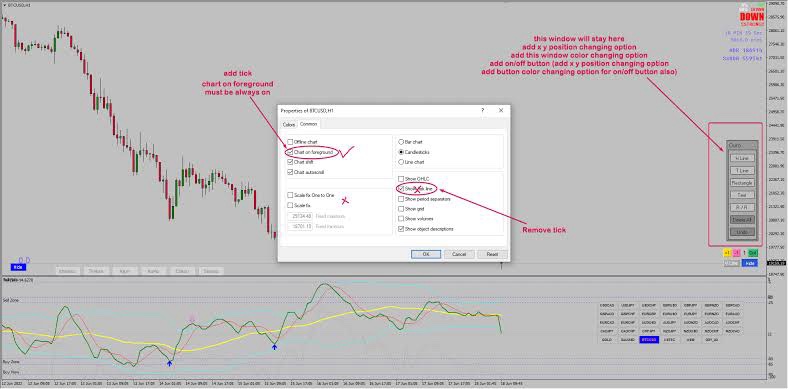This screenshot has width=788, height=389.
Task: Open the chart window menu beside BTCUSD,H1
Action: pos(5,5)
